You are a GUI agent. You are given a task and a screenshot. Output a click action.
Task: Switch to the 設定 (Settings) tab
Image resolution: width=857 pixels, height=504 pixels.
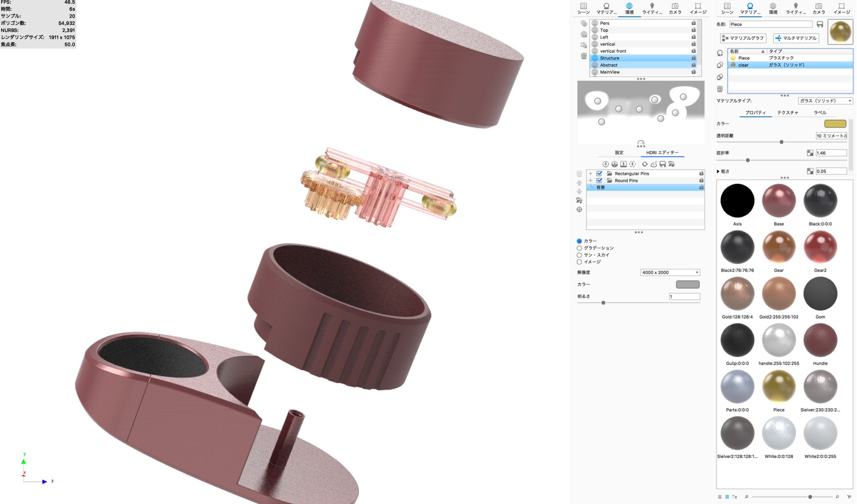tap(619, 152)
